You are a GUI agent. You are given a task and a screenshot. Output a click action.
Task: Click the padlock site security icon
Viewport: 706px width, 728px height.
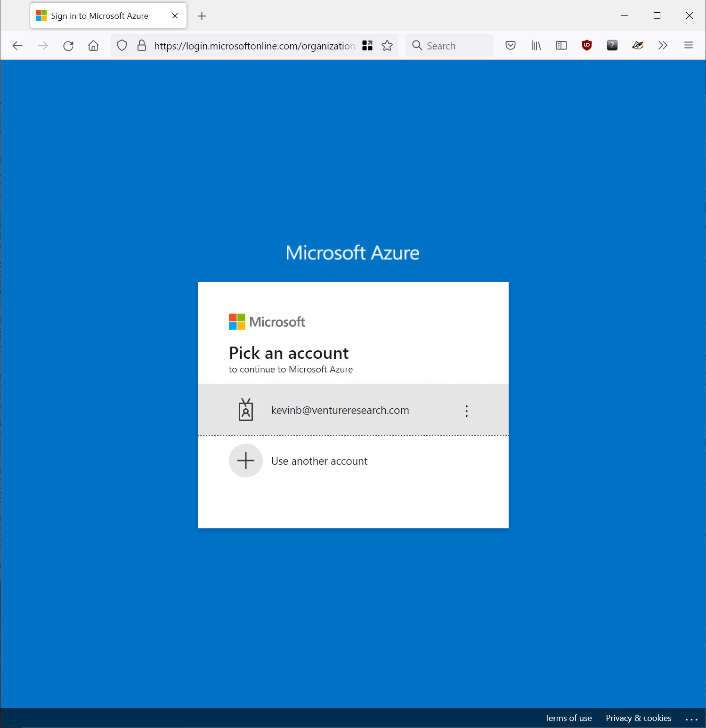point(141,45)
